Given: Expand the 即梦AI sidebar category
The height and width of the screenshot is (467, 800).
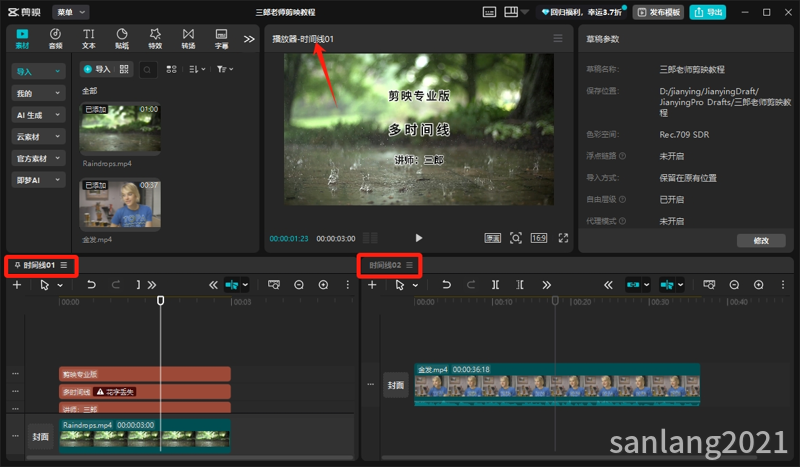Looking at the screenshot, I should 38,180.
